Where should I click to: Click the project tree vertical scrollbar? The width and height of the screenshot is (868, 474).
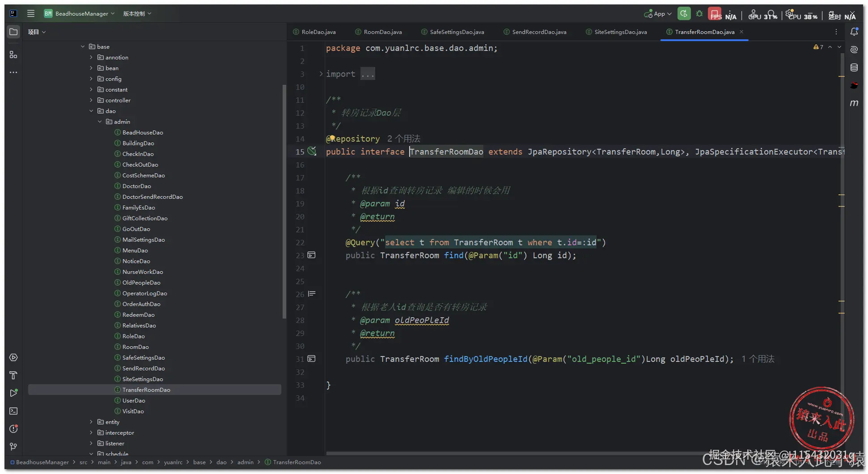pyautogui.click(x=284, y=201)
